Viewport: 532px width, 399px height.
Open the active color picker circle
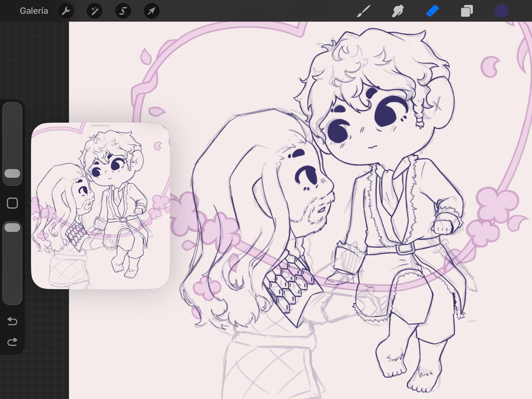pyautogui.click(x=501, y=11)
